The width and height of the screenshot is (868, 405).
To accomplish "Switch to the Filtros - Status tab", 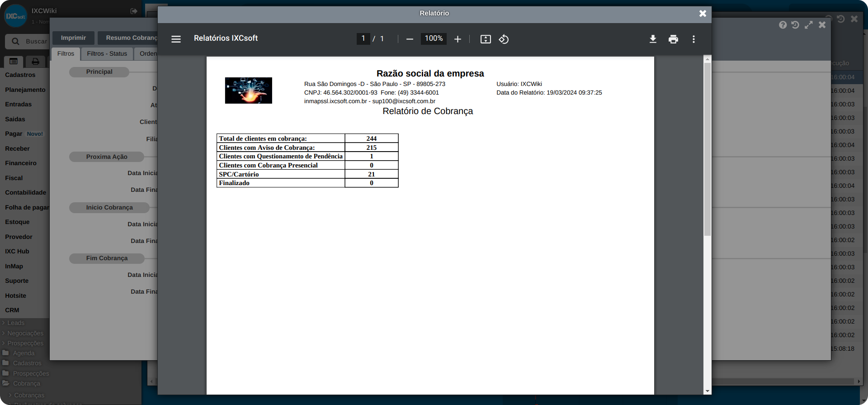I will tap(107, 54).
